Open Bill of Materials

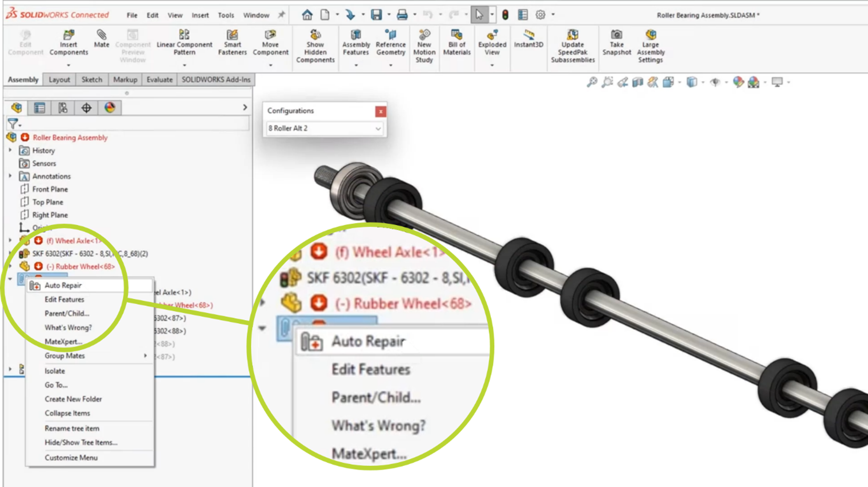coord(456,43)
